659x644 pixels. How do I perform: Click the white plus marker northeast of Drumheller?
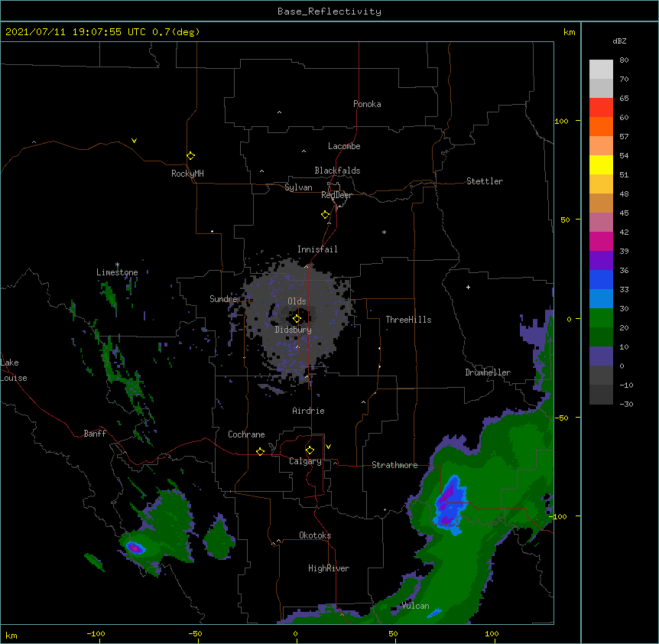click(468, 287)
